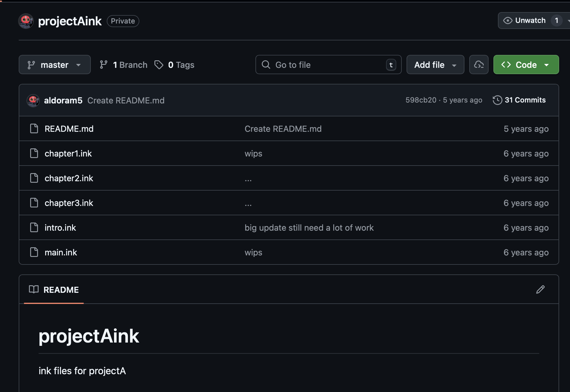Open the 1 Branch link
The width and height of the screenshot is (570, 392).
click(x=123, y=65)
